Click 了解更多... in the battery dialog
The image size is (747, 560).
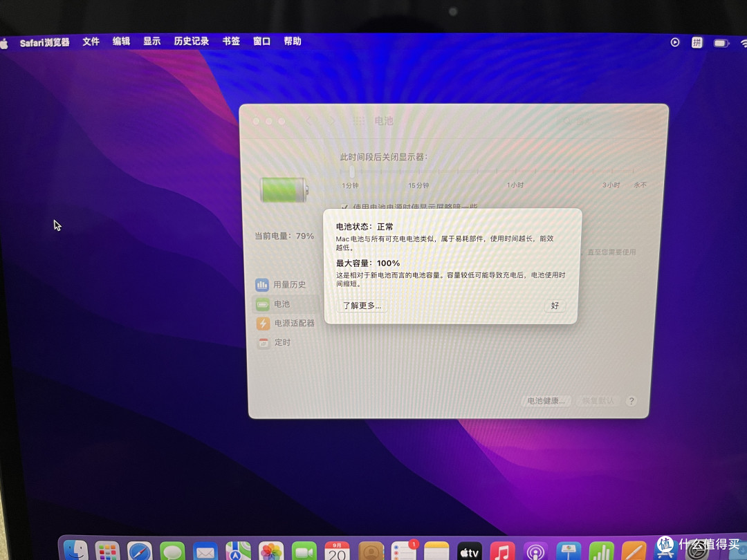click(x=362, y=306)
